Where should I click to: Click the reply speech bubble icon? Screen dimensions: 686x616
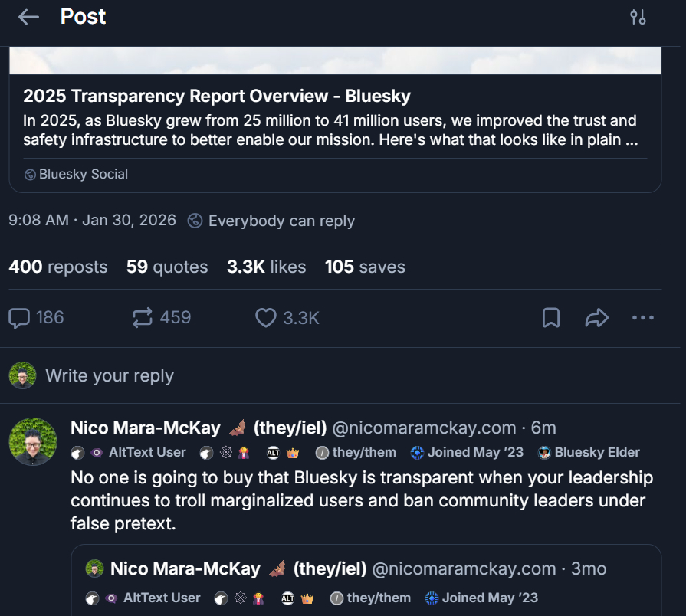click(x=19, y=317)
